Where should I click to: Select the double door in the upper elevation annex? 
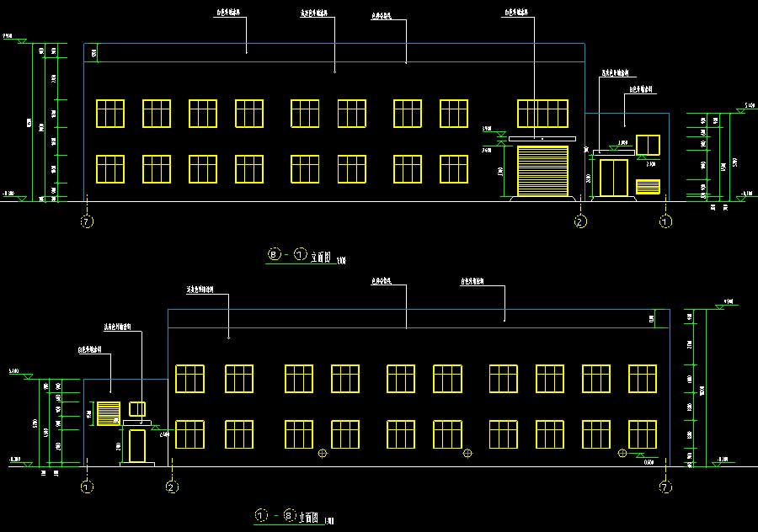pos(613,178)
